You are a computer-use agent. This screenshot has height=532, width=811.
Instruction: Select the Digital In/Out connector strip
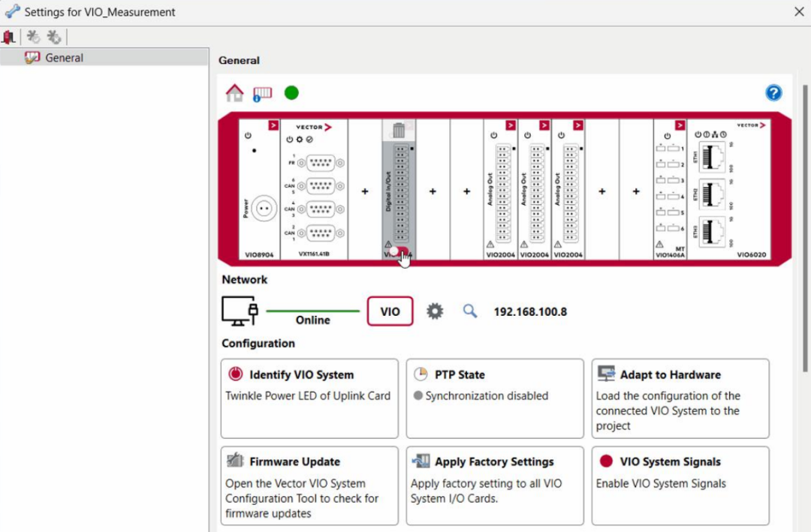click(x=401, y=194)
